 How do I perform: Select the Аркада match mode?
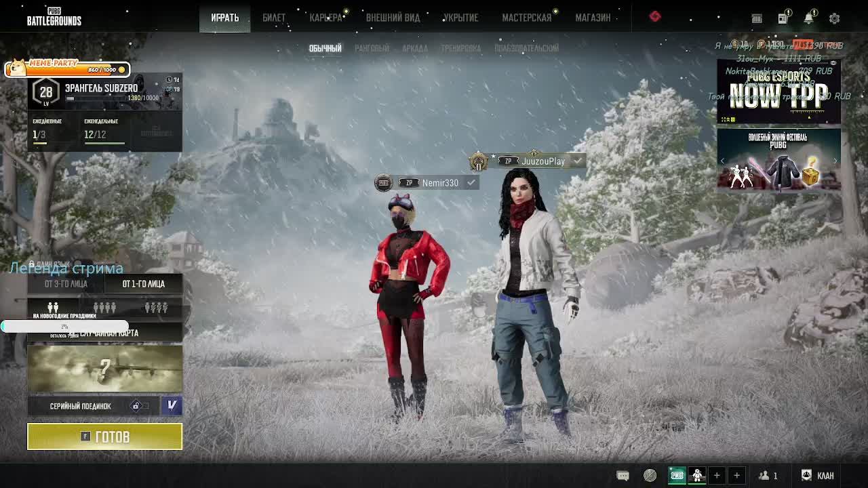pos(415,48)
